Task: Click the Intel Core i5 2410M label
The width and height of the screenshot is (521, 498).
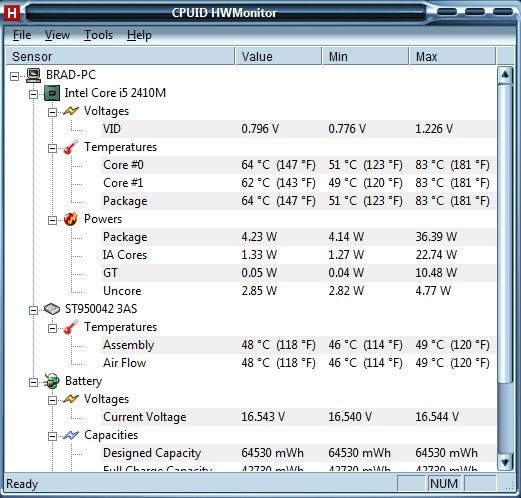Action: 115,93
